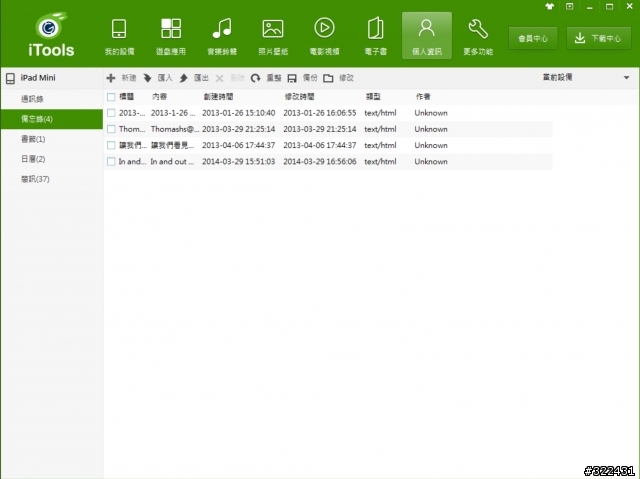
Task: Check the 'In and...' note row checkbox
Action: click(111, 162)
